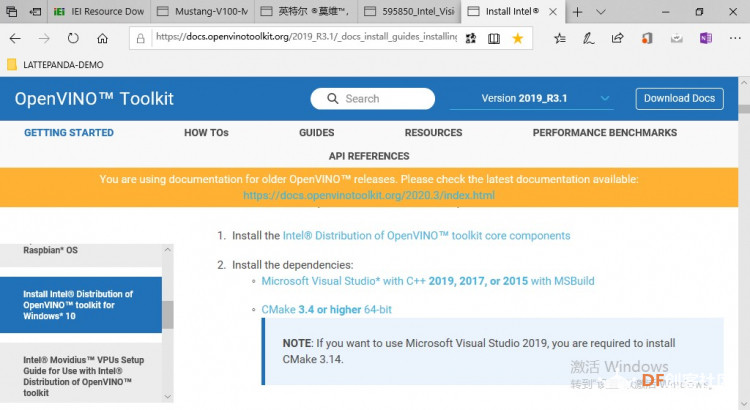Click the address bar URL field
Viewport: 750px width, 410px height.
[x=306, y=37]
